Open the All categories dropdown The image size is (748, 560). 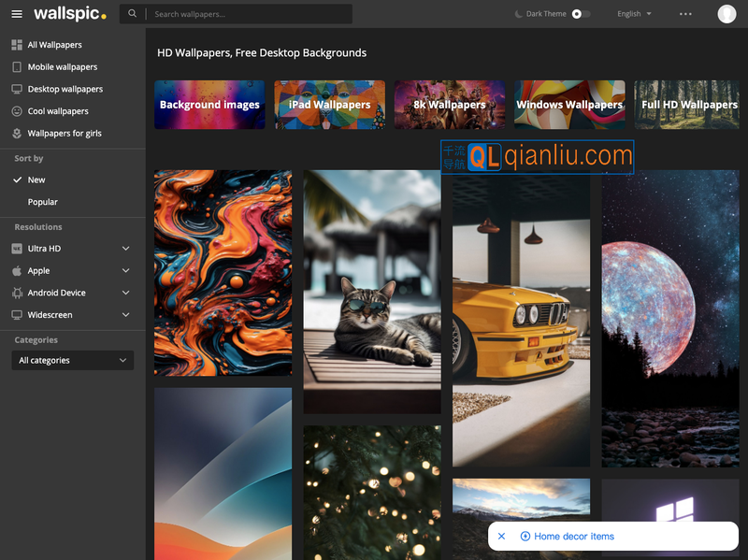tap(73, 361)
